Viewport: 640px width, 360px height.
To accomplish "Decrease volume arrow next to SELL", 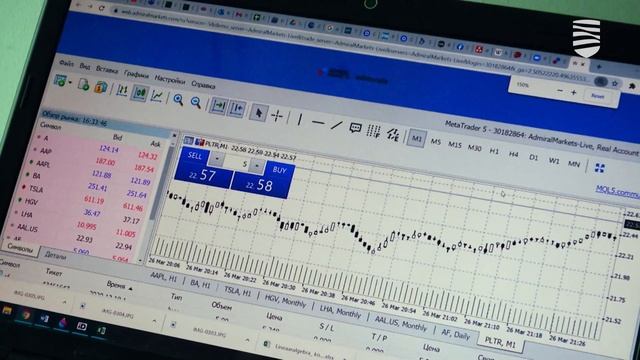I will 217,158.
